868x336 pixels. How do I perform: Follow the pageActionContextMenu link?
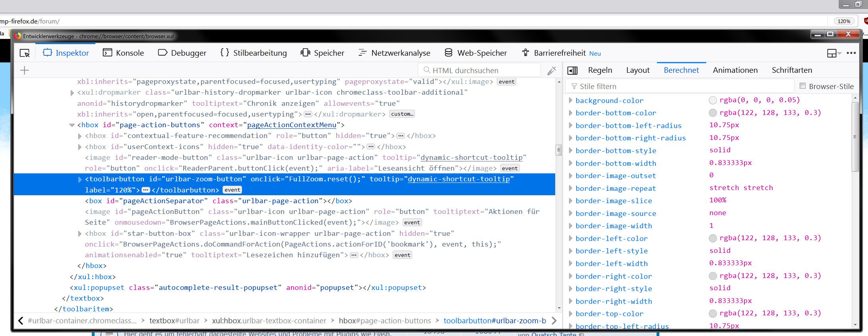pos(291,125)
